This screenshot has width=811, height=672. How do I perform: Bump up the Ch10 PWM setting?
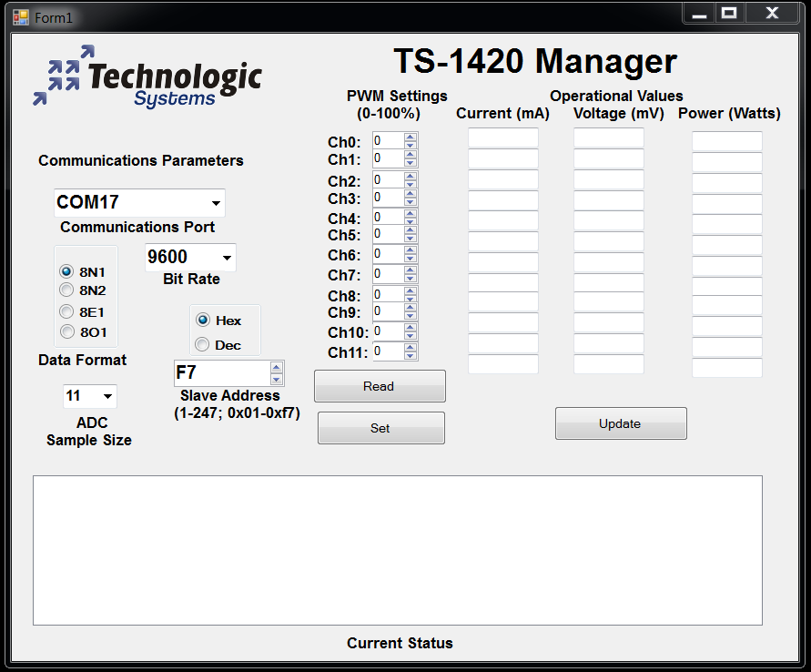click(411, 328)
